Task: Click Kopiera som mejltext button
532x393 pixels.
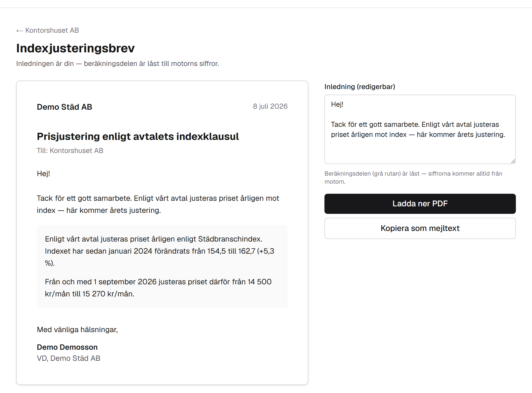Action: (x=420, y=228)
